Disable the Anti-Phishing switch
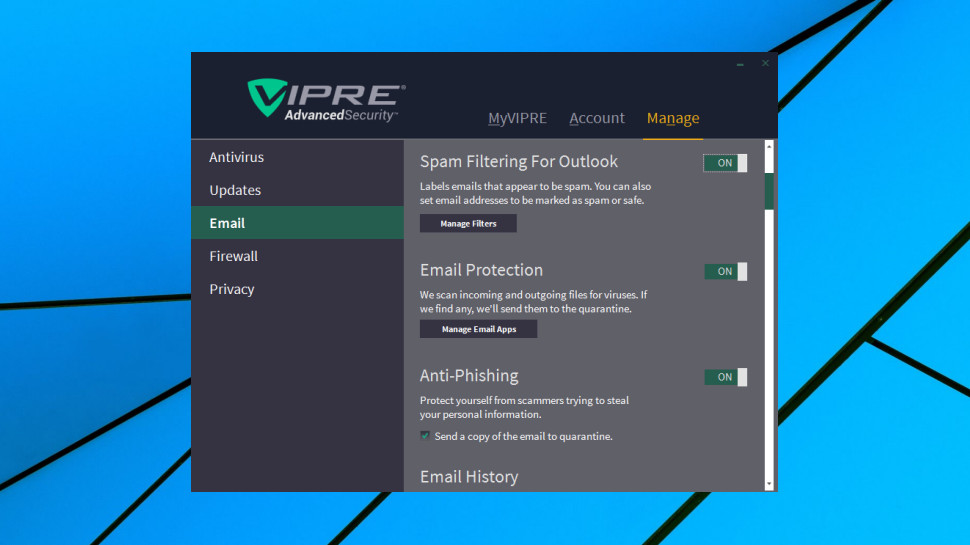Viewport: 970px width, 545px height. [725, 377]
